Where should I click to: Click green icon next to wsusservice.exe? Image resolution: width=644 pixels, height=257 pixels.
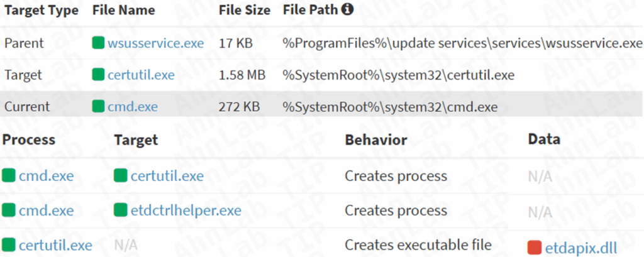click(x=98, y=43)
